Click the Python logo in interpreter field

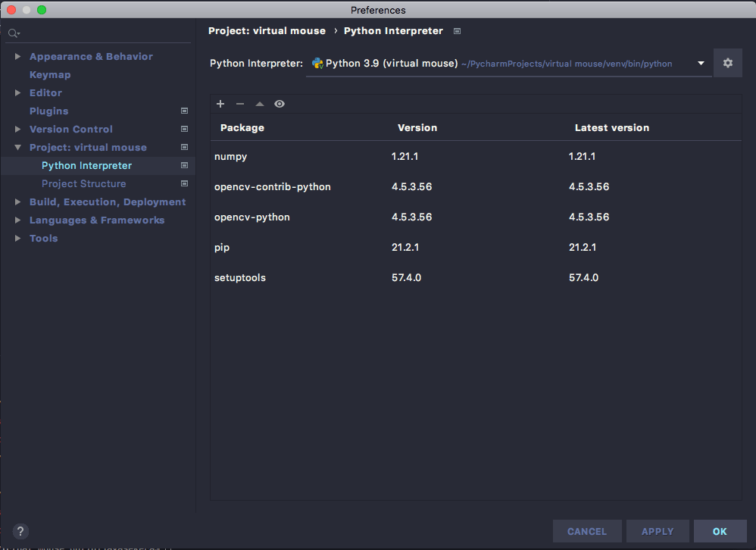tap(317, 63)
